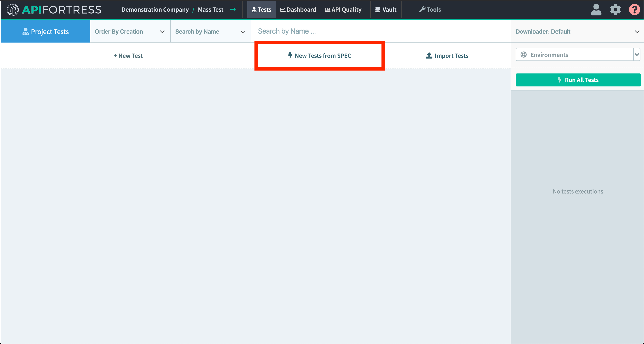The height and width of the screenshot is (344, 644).
Task: Open the Search by Name filter dropdown
Action: click(210, 32)
